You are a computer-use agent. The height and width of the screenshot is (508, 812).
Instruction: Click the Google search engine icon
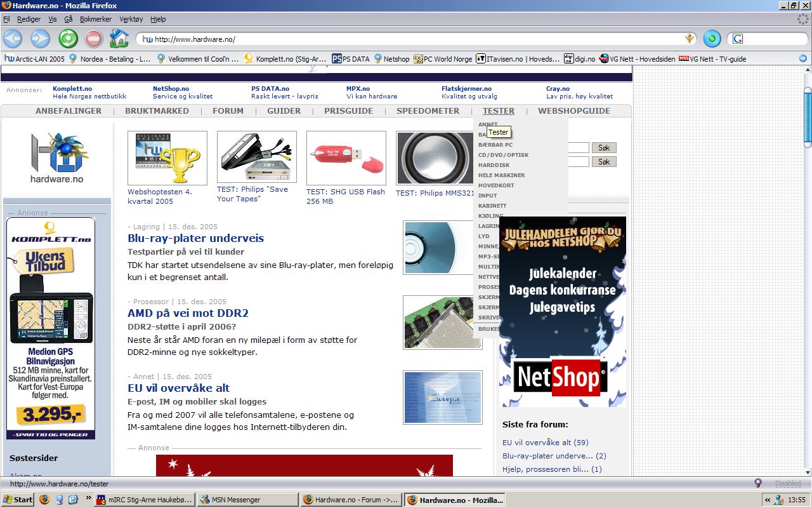pyautogui.click(x=738, y=39)
